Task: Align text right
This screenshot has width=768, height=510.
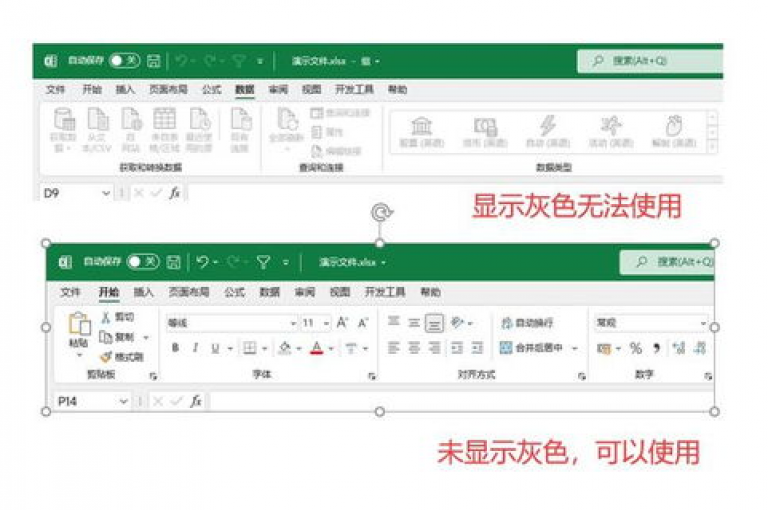Action: [434, 348]
